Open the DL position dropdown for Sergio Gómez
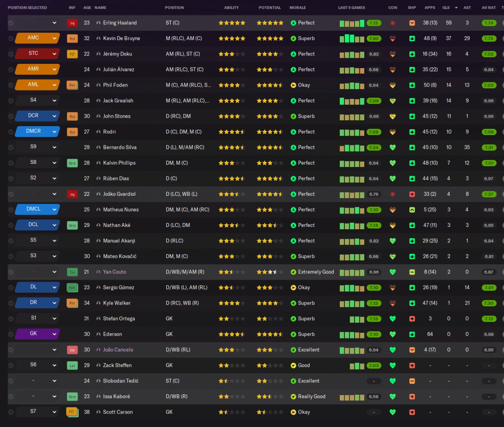The image size is (504, 427). coord(37,287)
